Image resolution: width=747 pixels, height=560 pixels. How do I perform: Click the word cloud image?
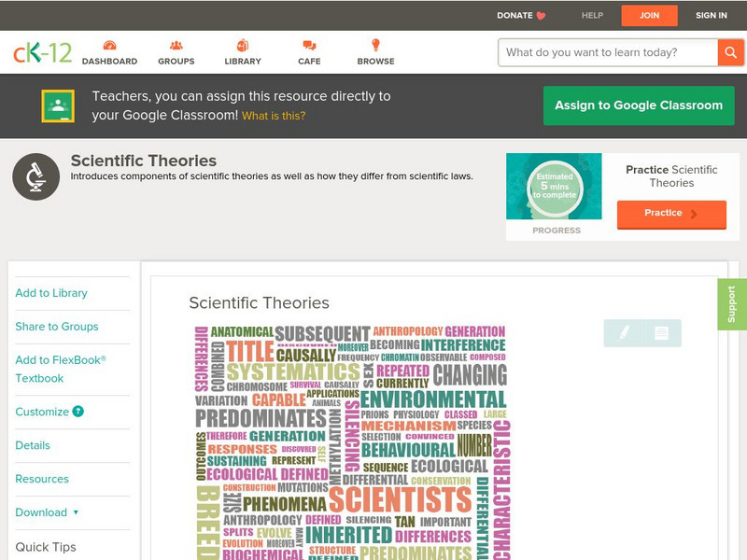tap(353, 442)
